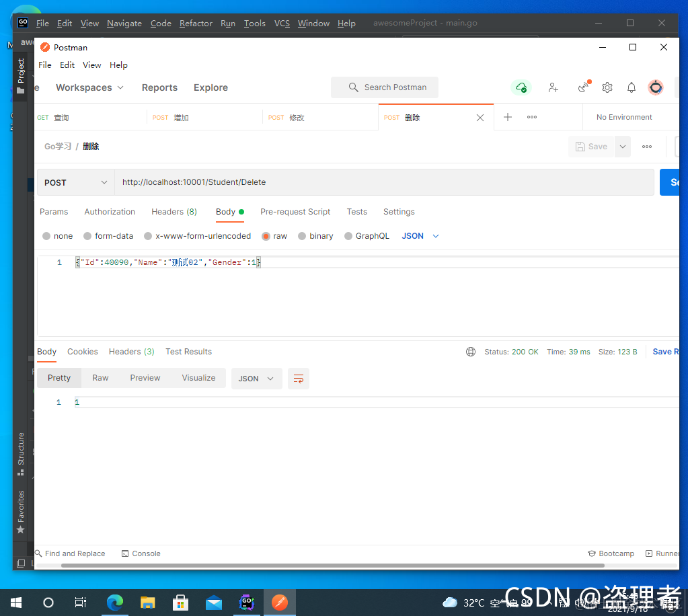Click the Reports link

coord(159,87)
